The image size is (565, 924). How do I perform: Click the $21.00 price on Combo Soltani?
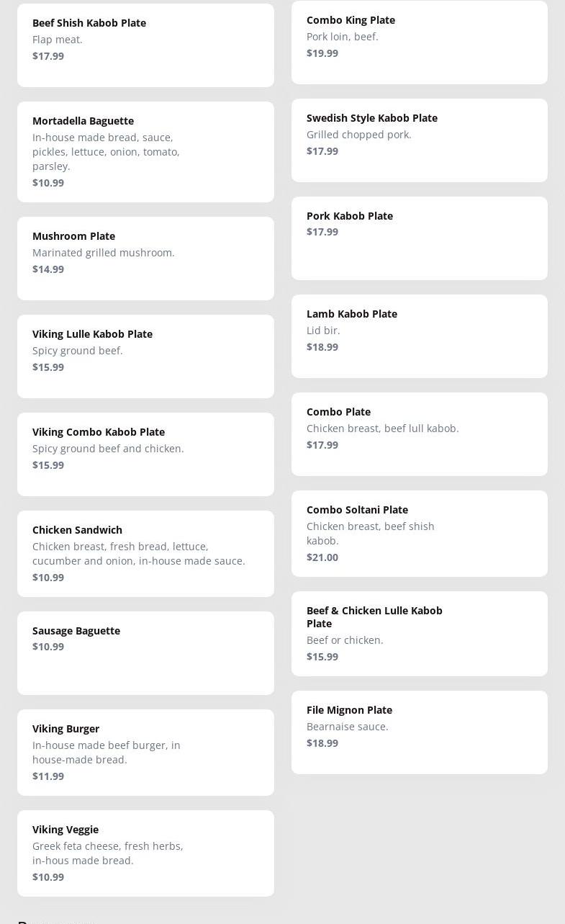322,557
